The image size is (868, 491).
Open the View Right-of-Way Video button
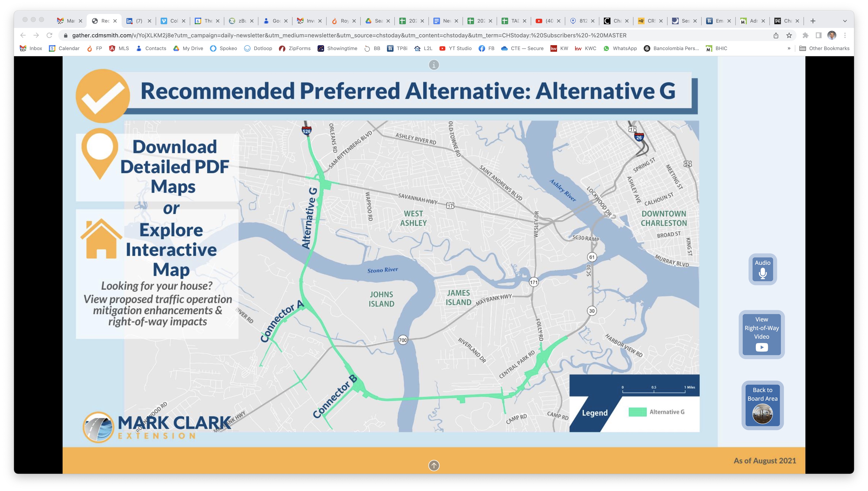tap(761, 334)
